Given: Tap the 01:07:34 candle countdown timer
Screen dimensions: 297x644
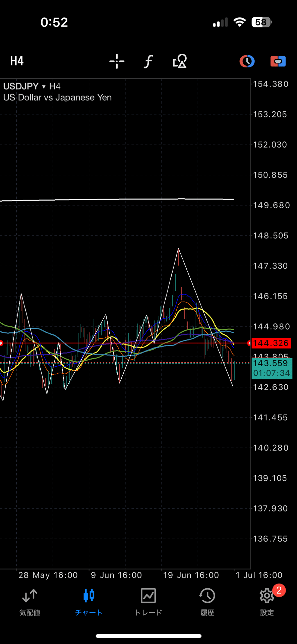Looking at the screenshot, I should (x=272, y=373).
